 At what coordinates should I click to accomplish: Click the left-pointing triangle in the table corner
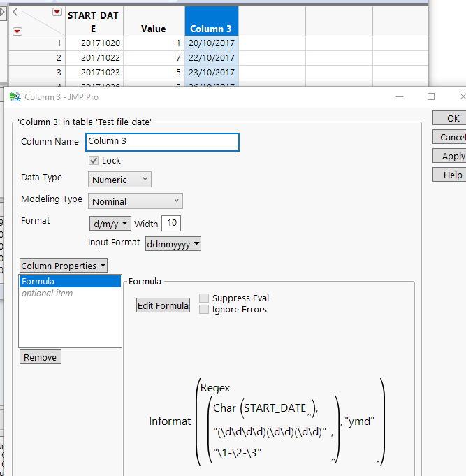15,12
